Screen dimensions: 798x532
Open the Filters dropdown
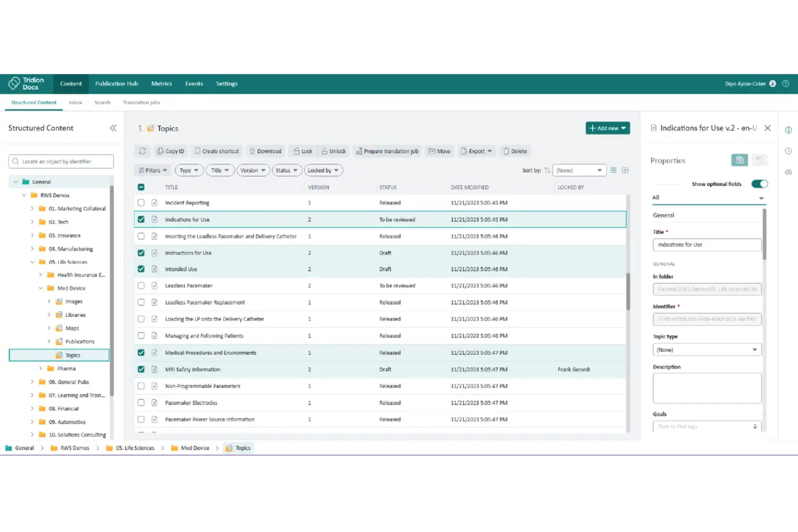coord(153,170)
